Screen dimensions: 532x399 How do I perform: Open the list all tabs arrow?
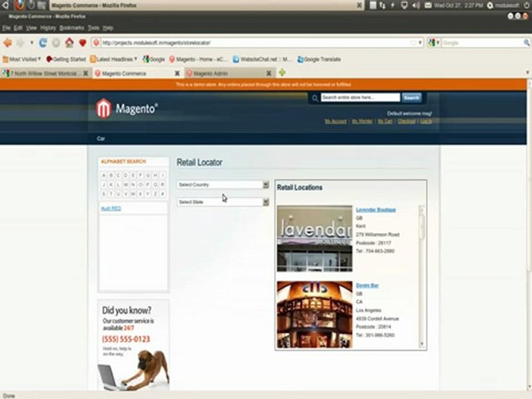pos(528,72)
